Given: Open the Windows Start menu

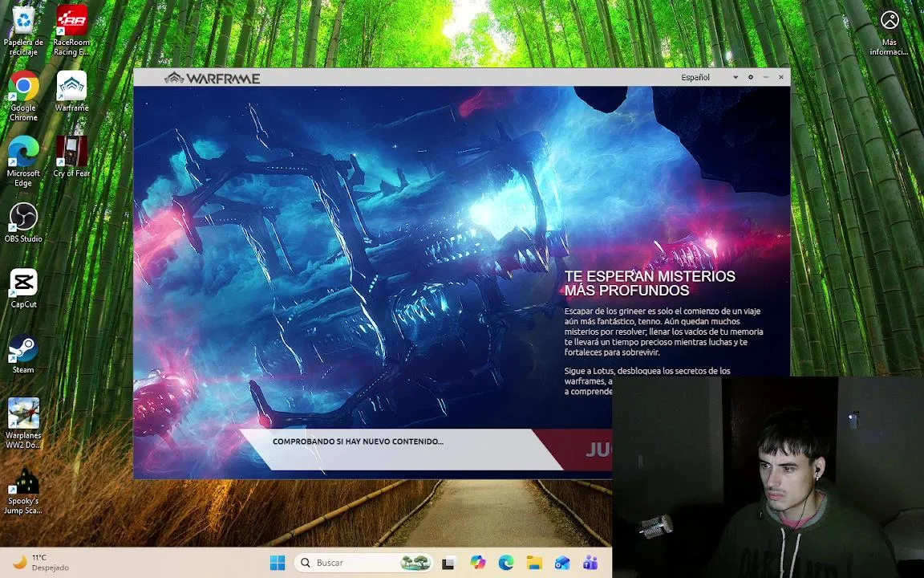Looking at the screenshot, I should [x=278, y=563].
